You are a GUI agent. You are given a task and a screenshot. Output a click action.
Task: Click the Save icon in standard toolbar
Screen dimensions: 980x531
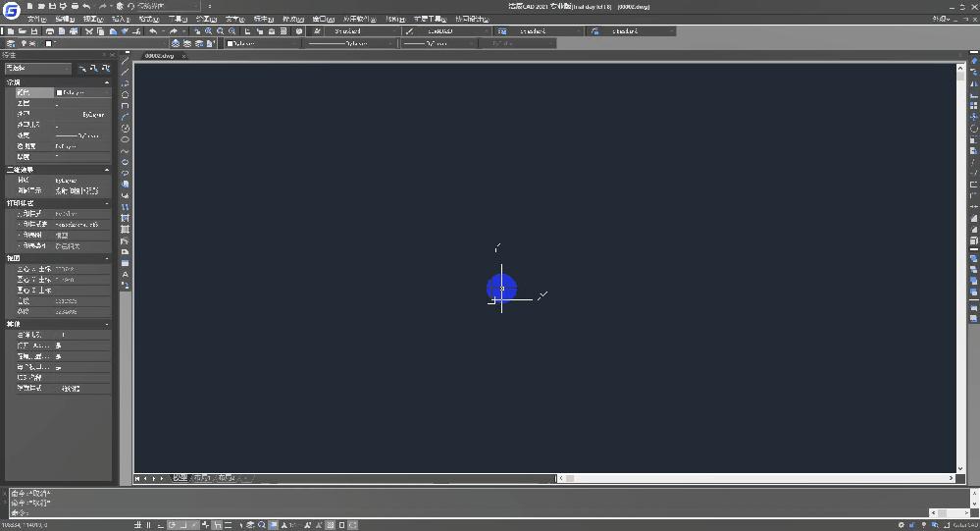tap(33, 31)
